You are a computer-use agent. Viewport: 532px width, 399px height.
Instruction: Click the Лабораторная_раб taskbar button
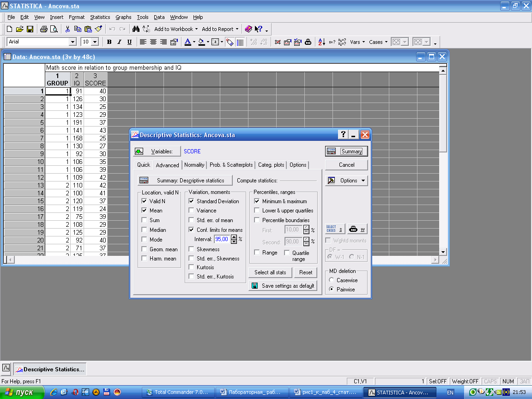click(252, 392)
